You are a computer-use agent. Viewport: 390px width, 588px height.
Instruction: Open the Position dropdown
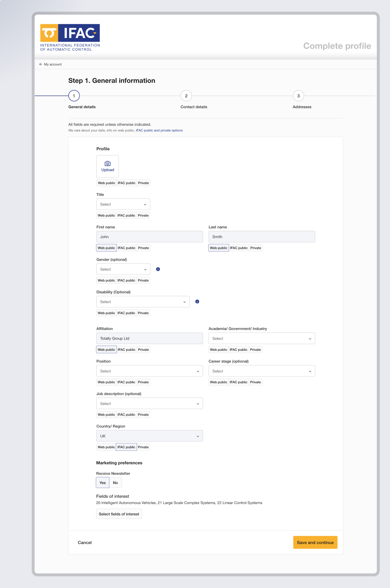[x=149, y=371]
